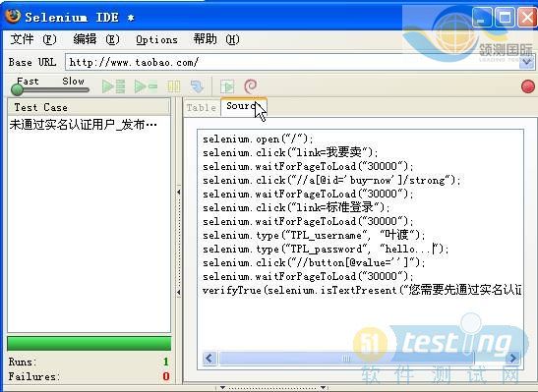Expand the Base URL dropdown arrow
The image size is (538, 392).
pos(526,62)
